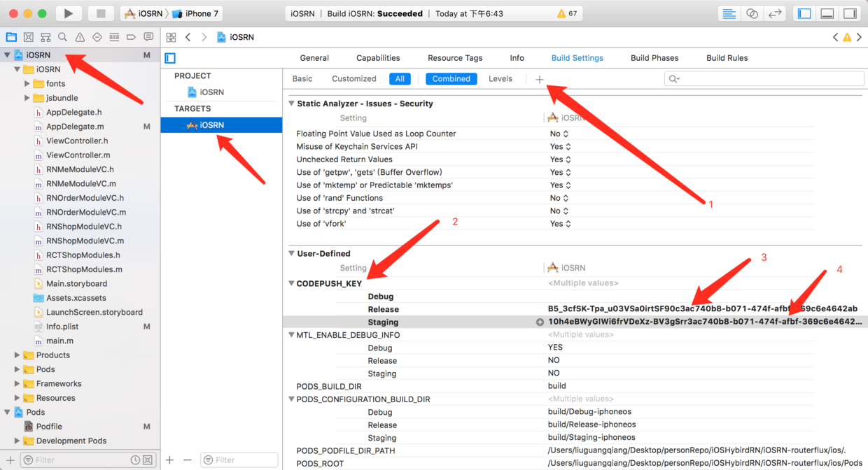Image resolution: width=868 pixels, height=470 pixels.
Task: Toggle the navigator panel visibility
Action: pos(804,13)
